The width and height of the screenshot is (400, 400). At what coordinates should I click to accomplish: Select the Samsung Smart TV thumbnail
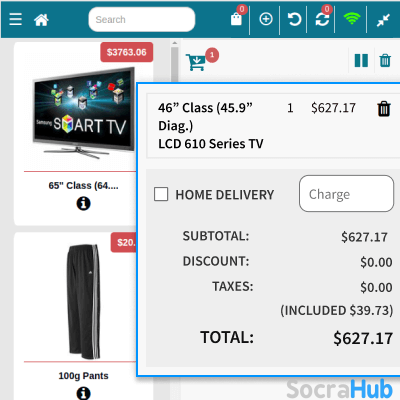[x=84, y=113]
